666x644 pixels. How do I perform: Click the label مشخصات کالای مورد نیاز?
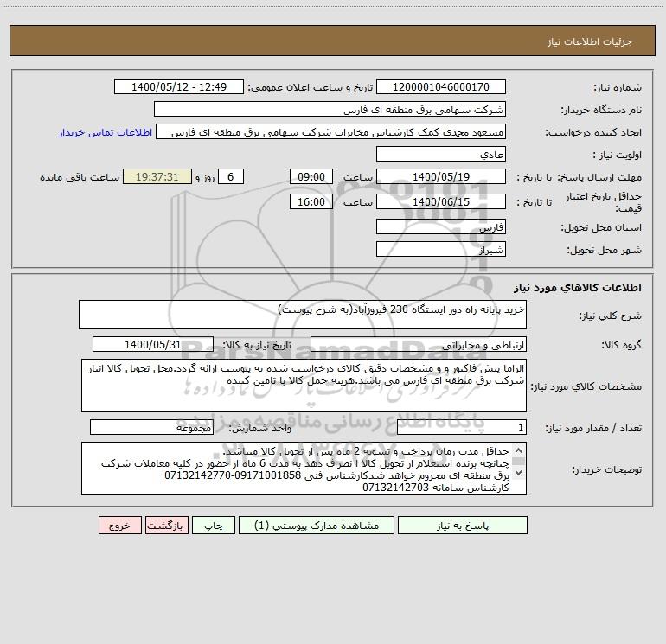click(587, 386)
